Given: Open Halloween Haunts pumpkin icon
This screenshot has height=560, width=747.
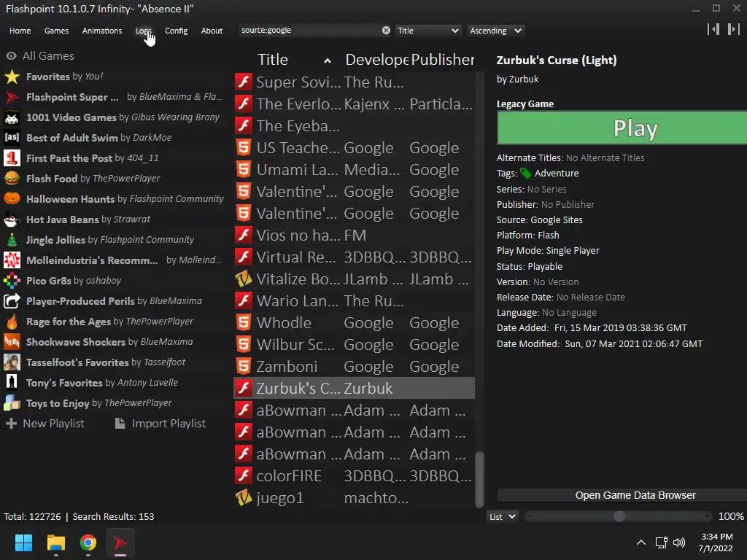Looking at the screenshot, I should 12,199.
